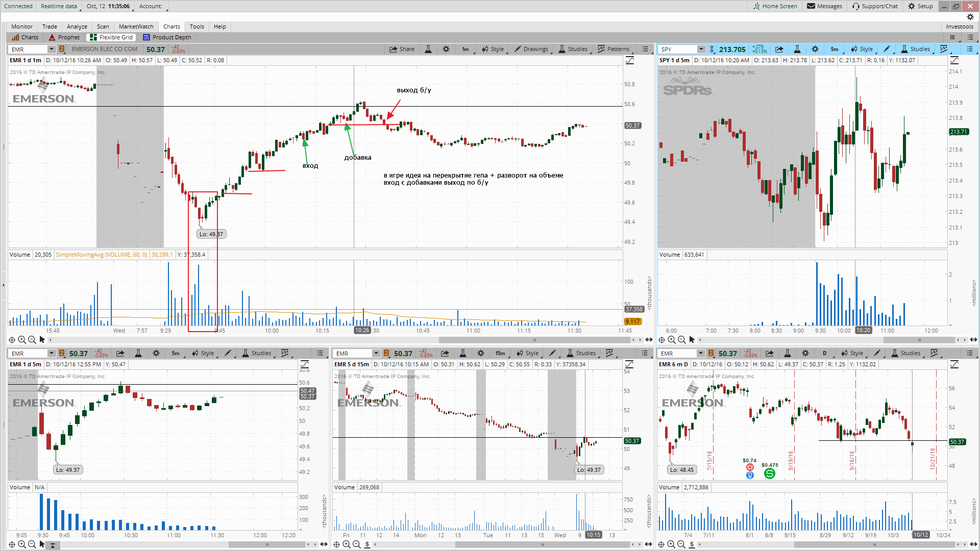This screenshot has height=551, width=980.
Task: Toggle price axis scale icon on main EMR chart
Action: tap(630, 60)
